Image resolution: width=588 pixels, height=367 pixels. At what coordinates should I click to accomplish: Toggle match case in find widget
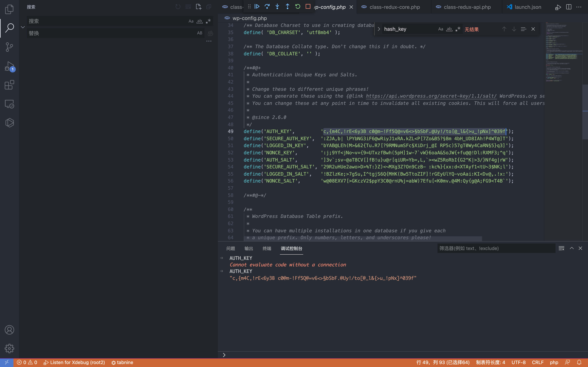[441, 29]
